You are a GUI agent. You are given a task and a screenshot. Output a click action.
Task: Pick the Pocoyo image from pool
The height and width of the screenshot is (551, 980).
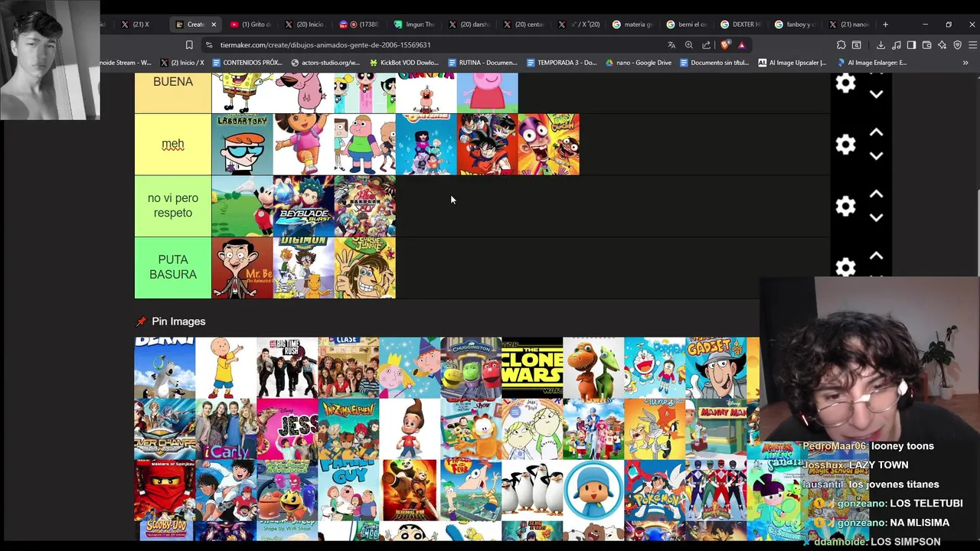click(x=593, y=490)
